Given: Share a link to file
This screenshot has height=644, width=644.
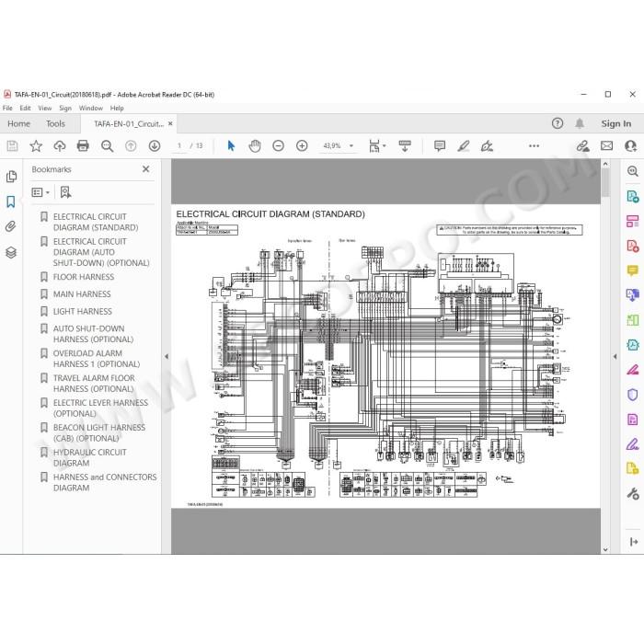Looking at the screenshot, I should click(x=582, y=145).
